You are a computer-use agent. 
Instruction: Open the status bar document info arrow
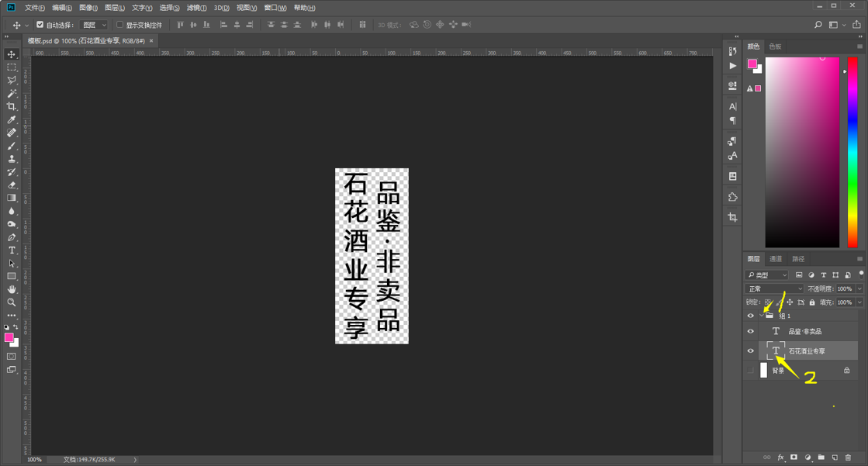coord(135,460)
